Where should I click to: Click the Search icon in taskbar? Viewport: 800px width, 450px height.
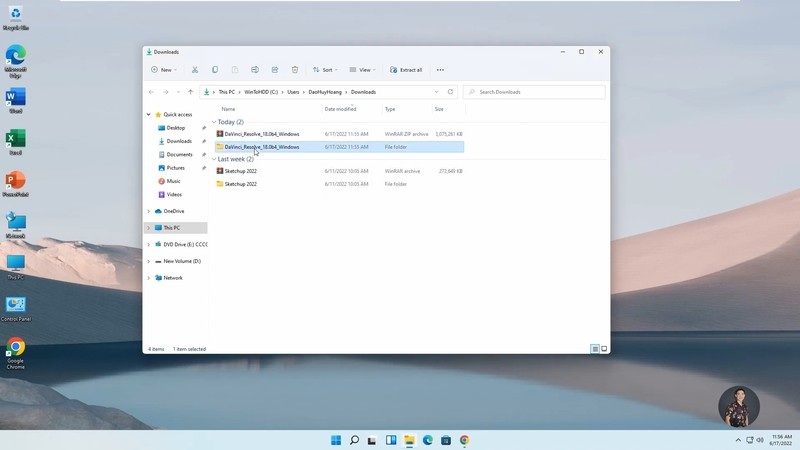point(354,440)
